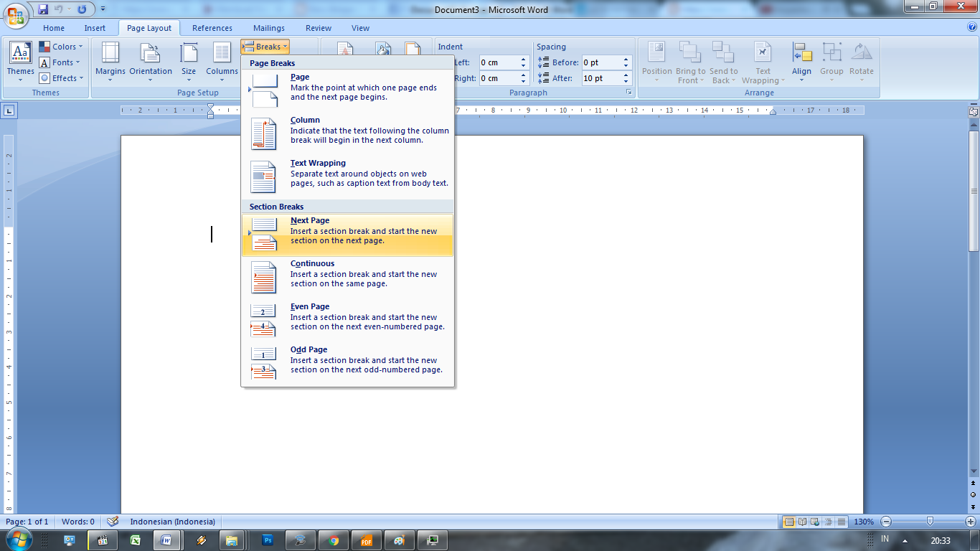Image resolution: width=980 pixels, height=551 pixels.
Task: Click the zoom slider handle
Action: (930, 522)
